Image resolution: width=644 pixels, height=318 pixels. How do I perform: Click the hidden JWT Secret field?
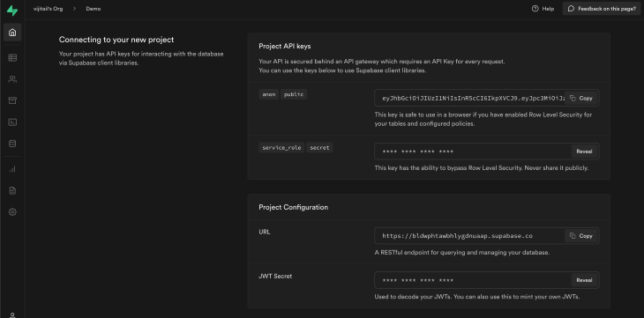(487, 280)
